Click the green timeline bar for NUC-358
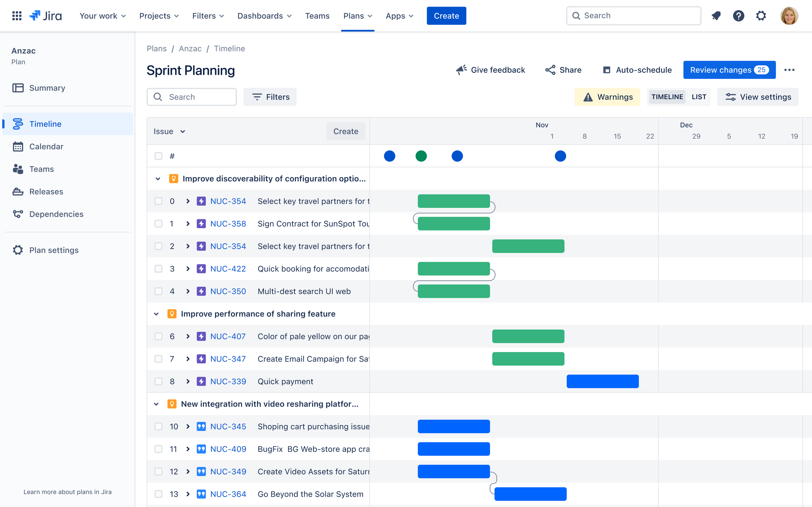The height and width of the screenshot is (507, 812). pos(454,223)
